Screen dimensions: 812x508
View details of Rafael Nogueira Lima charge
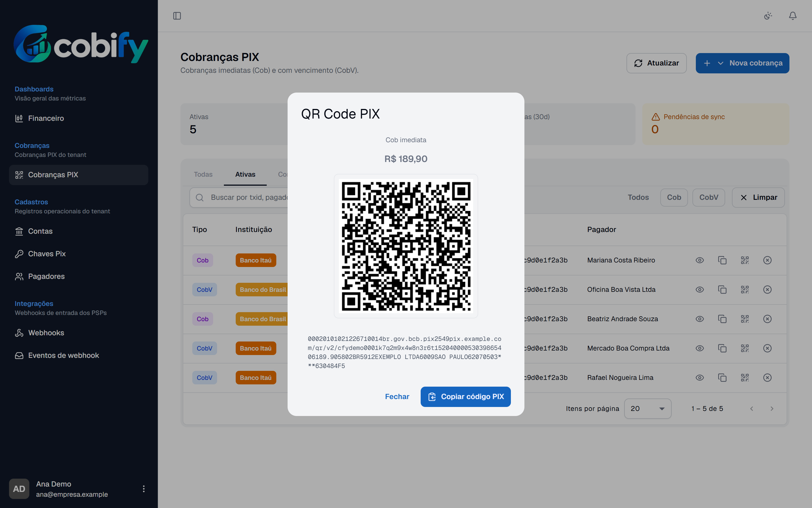pos(700,378)
